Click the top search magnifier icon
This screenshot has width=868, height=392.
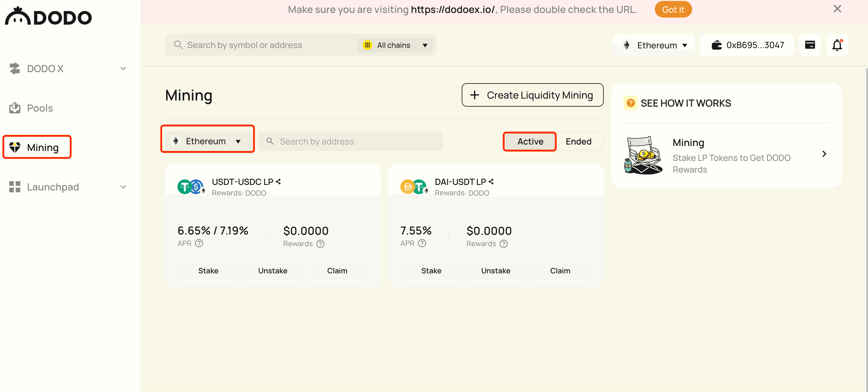(x=178, y=45)
